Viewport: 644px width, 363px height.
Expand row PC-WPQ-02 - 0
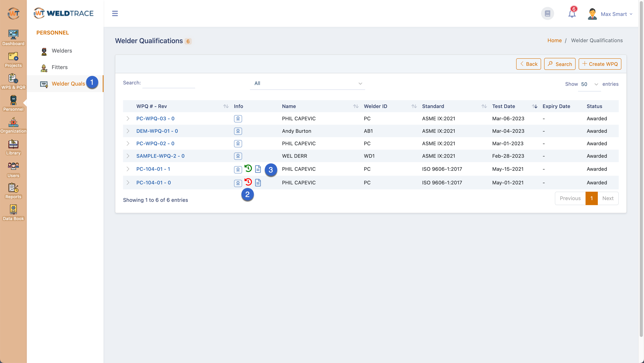128,144
